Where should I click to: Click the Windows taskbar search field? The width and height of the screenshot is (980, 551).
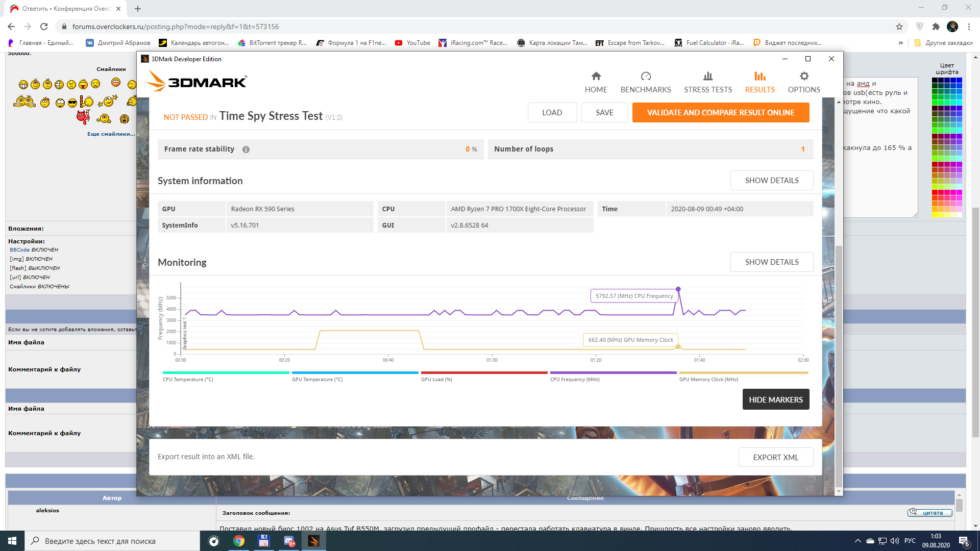[x=112, y=541]
